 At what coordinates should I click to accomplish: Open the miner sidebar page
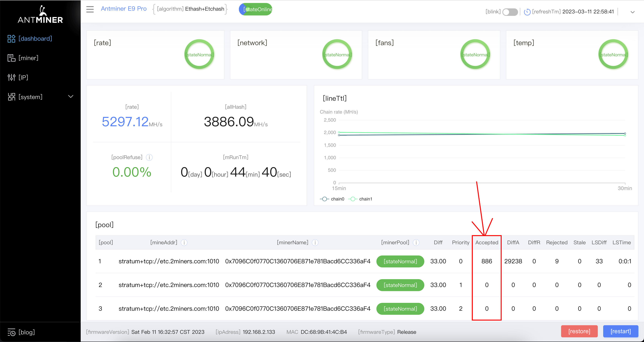point(28,58)
